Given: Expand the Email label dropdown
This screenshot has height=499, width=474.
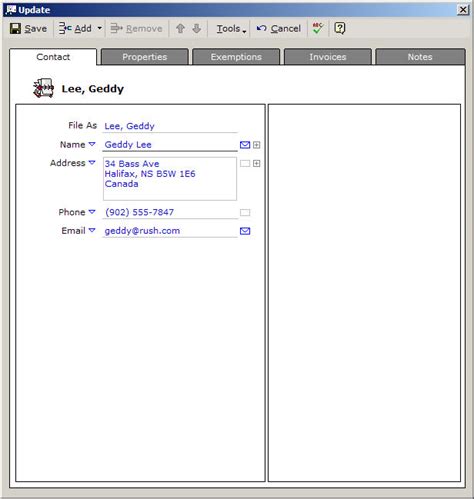Looking at the screenshot, I should coord(92,230).
